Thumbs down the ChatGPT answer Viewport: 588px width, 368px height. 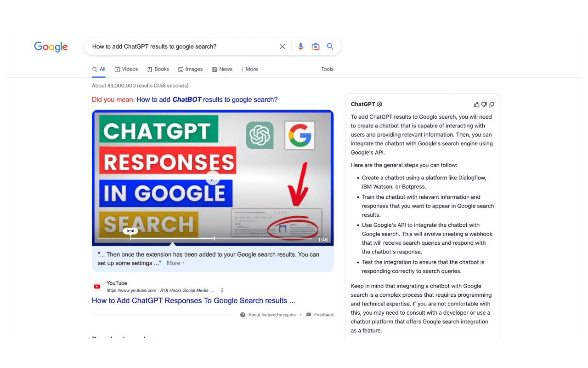484,104
